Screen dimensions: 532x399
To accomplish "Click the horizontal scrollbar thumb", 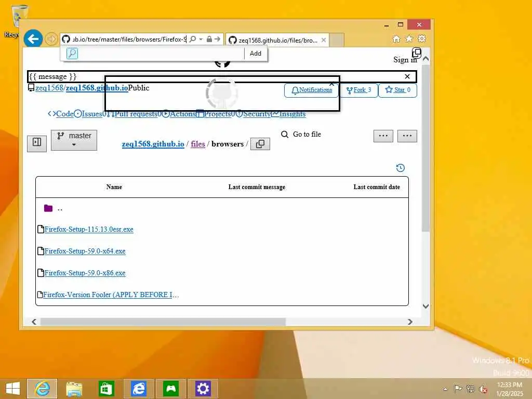I will 163,322.
